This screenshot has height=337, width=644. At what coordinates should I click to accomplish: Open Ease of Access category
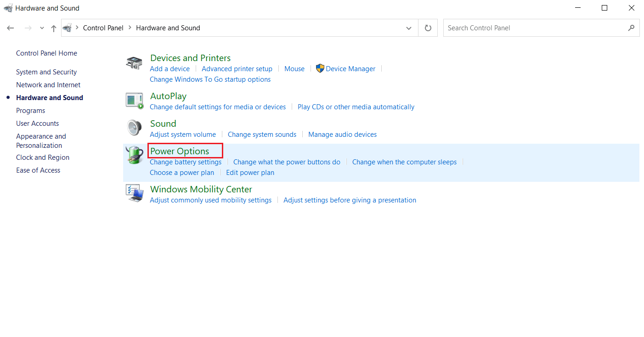coord(38,170)
